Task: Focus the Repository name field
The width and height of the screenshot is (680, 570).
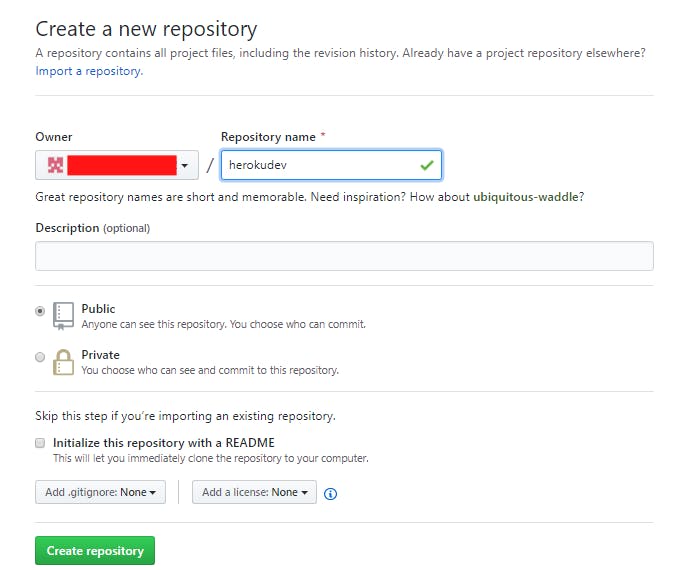Action: (x=318, y=165)
